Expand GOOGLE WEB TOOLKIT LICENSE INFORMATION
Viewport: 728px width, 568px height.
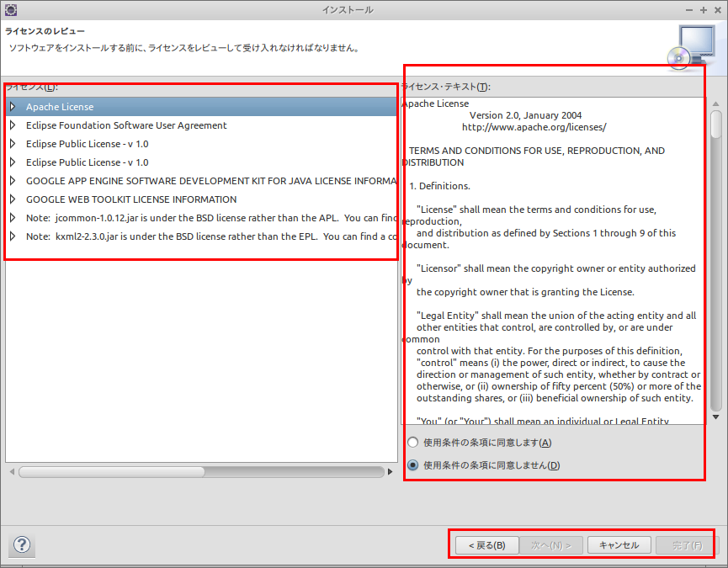(13, 199)
